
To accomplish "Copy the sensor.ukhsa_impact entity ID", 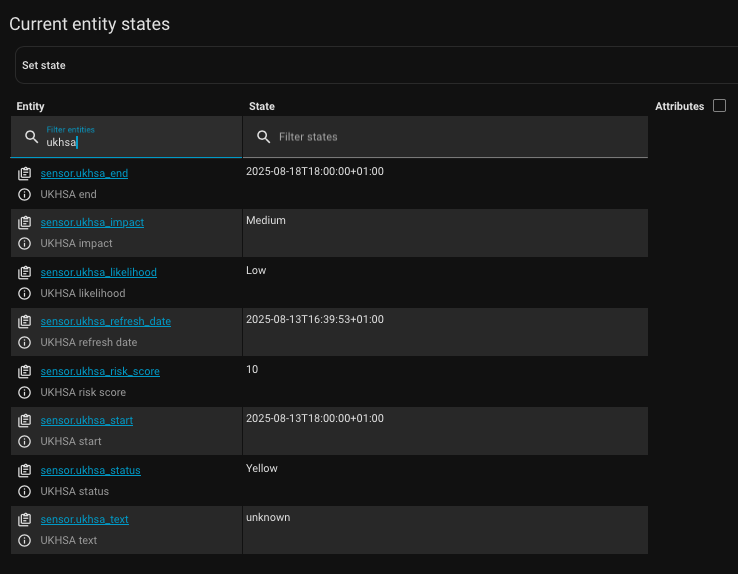I will point(25,222).
